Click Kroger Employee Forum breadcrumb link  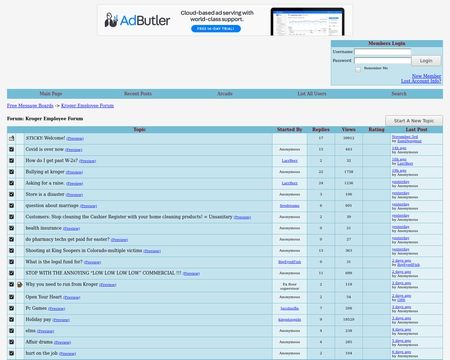[87, 106]
